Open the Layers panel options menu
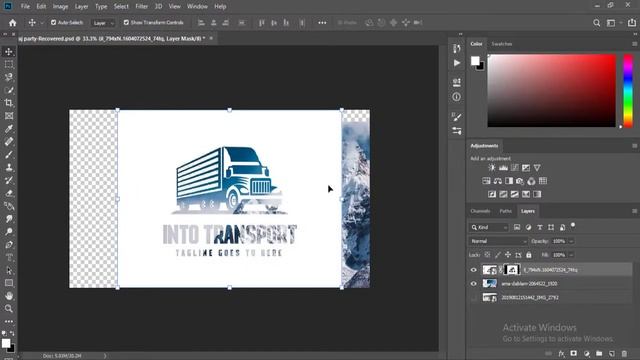Image resolution: width=640 pixels, height=360 pixels. [x=634, y=211]
